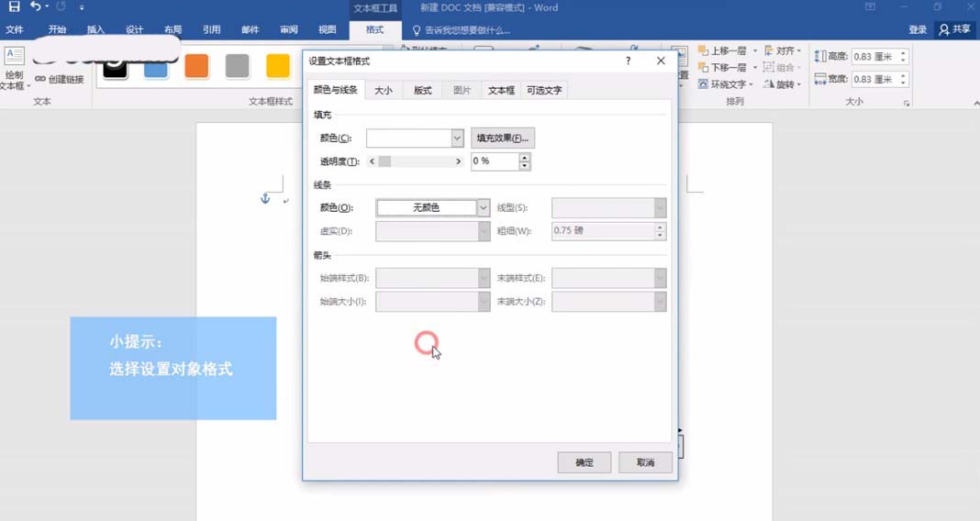Viewport: 980px width, 521px height.
Task: Click 共享 share button
Action: pos(954,29)
